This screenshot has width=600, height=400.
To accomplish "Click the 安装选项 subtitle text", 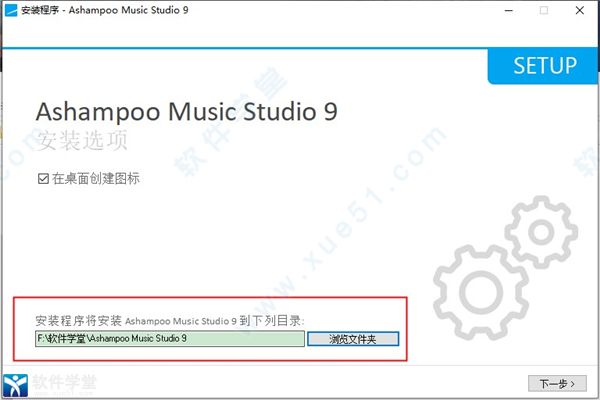I will click(x=82, y=140).
